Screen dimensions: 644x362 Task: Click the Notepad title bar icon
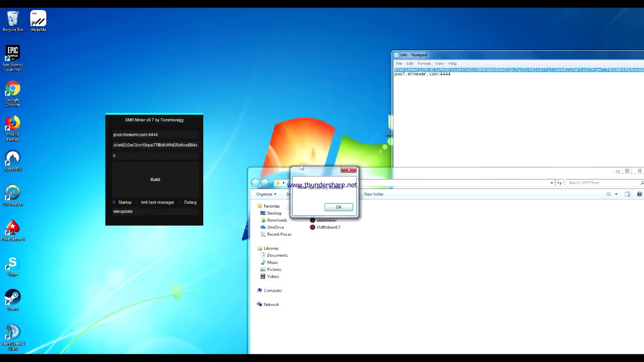(396, 55)
